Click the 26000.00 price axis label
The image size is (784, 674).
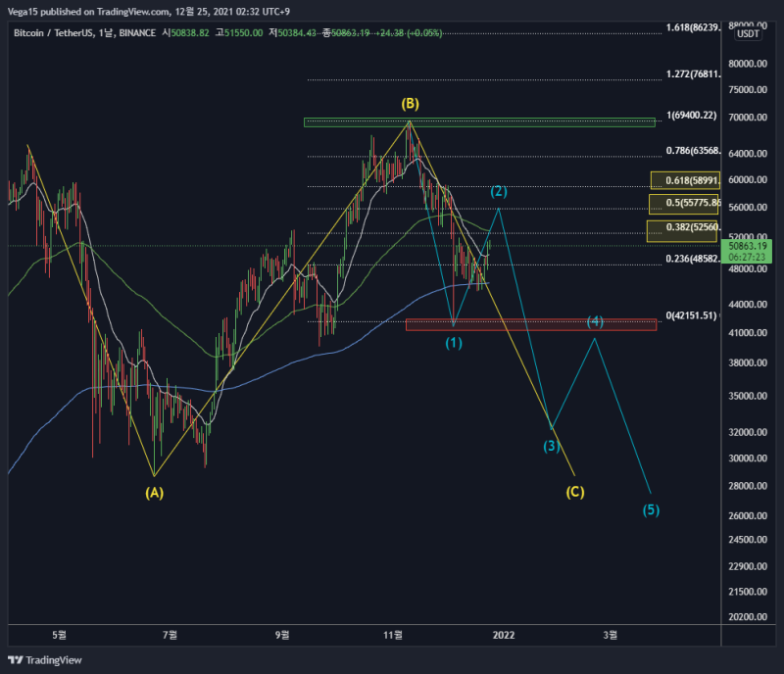pyautogui.click(x=748, y=515)
